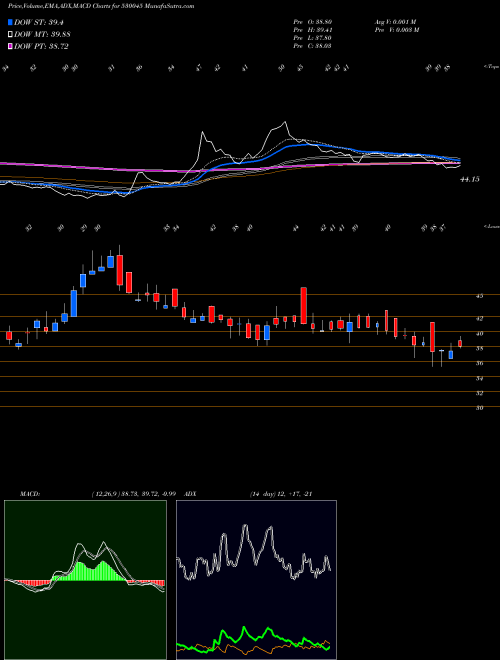Image resolution: width=500 pixels, height=660 pixels.
Task: Click the 'ADX' panel heading
Action: point(190,494)
